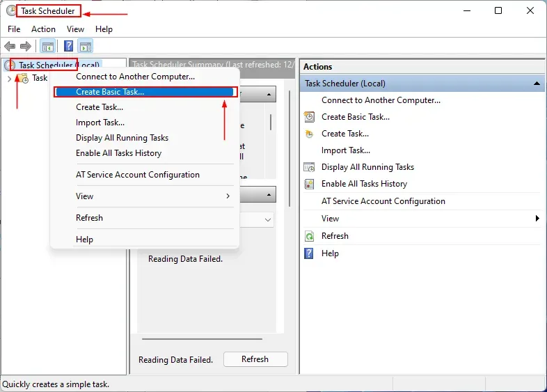Screen dimensions: 547x392
Task: Click AT Service Account Configuration in Actions pane
Action: tap(383, 201)
